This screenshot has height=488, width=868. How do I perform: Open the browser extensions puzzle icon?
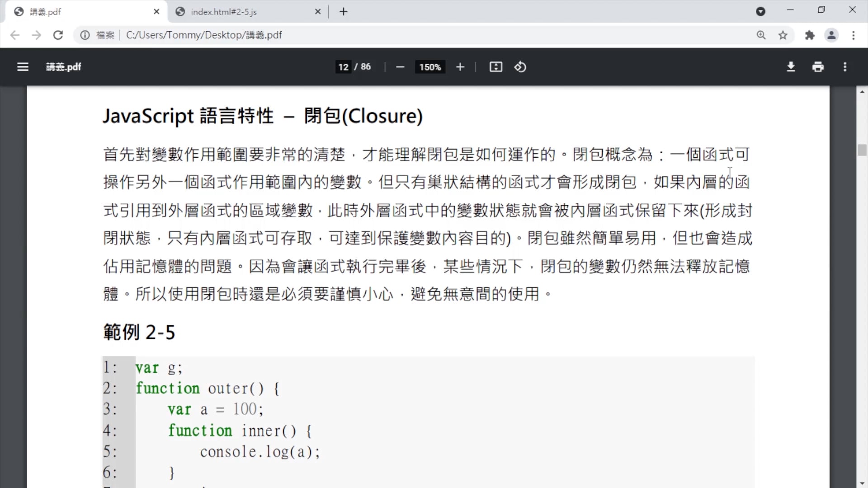point(809,35)
